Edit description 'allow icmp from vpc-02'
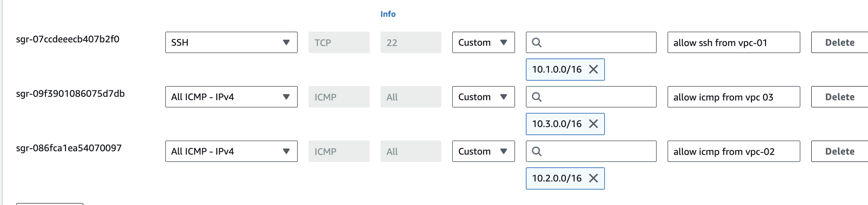 (733, 152)
